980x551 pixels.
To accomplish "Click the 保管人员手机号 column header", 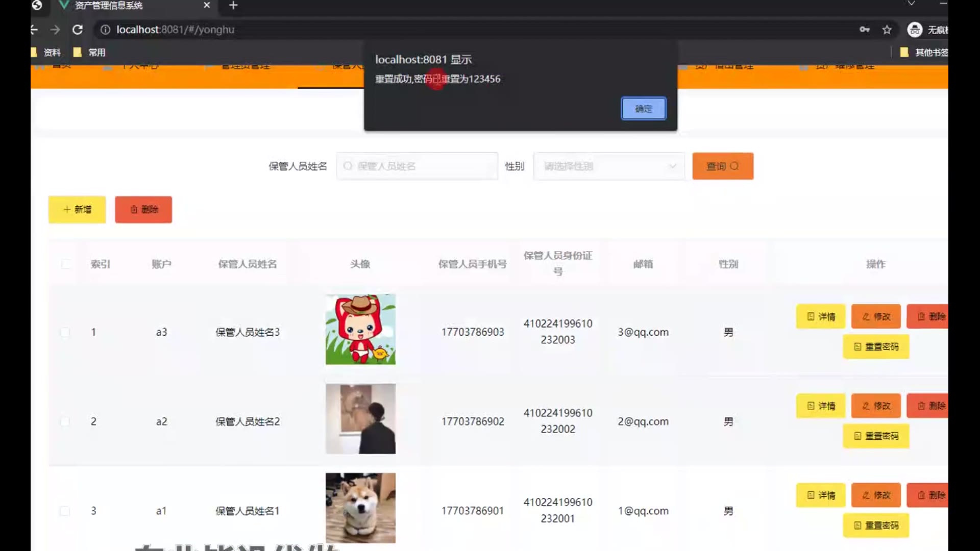I will pyautogui.click(x=473, y=264).
